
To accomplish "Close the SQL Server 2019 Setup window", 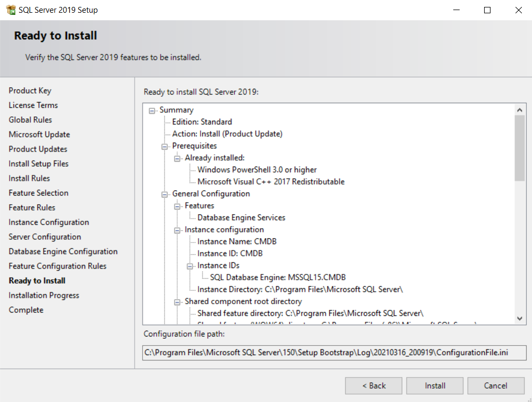I will (518, 10).
